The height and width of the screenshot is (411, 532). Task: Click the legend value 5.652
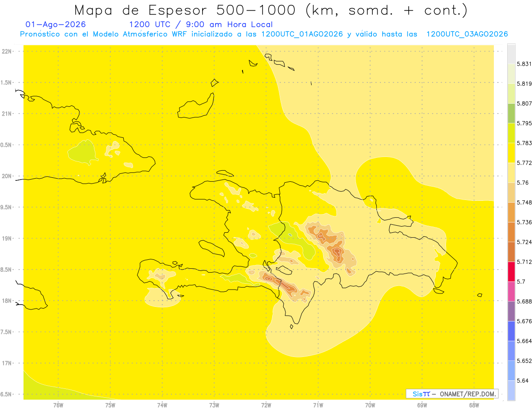pyautogui.click(x=524, y=361)
